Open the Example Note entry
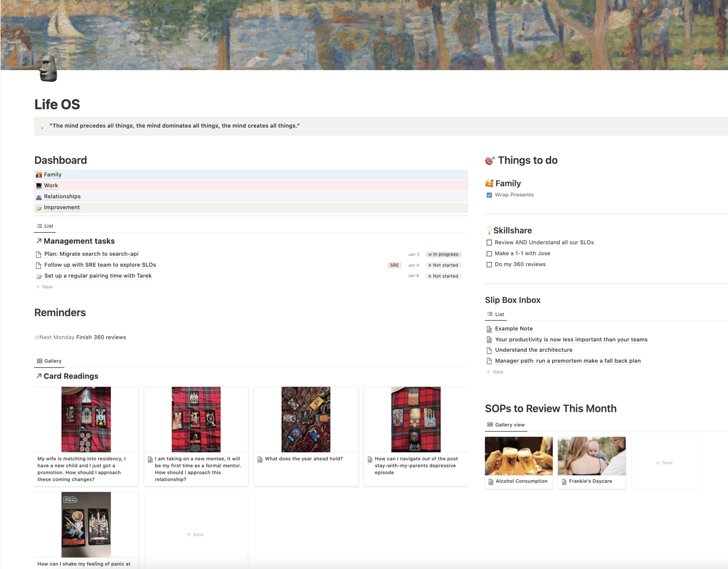Image resolution: width=728 pixels, height=569 pixels. [x=514, y=329]
